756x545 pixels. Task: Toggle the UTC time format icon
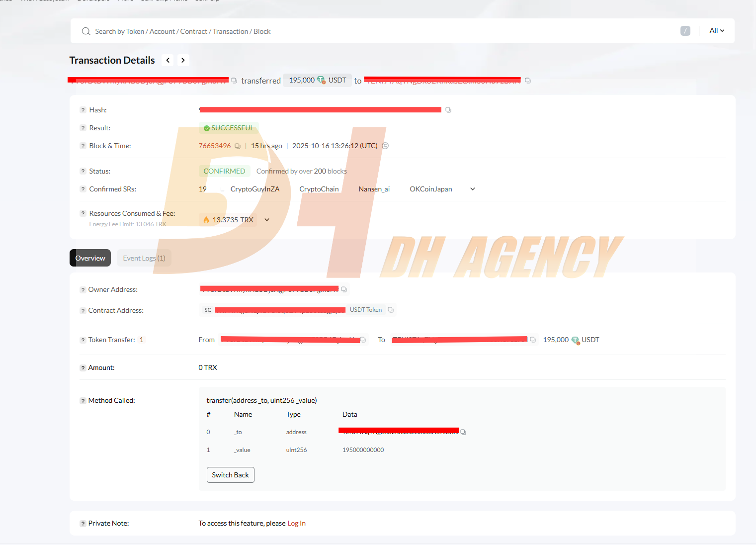[x=385, y=146]
